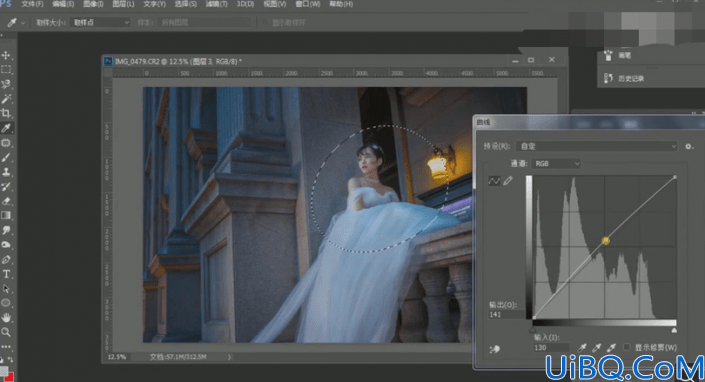Select the Clone Stamp tool
The width and height of the screenshot is (705, 382).
6,172
